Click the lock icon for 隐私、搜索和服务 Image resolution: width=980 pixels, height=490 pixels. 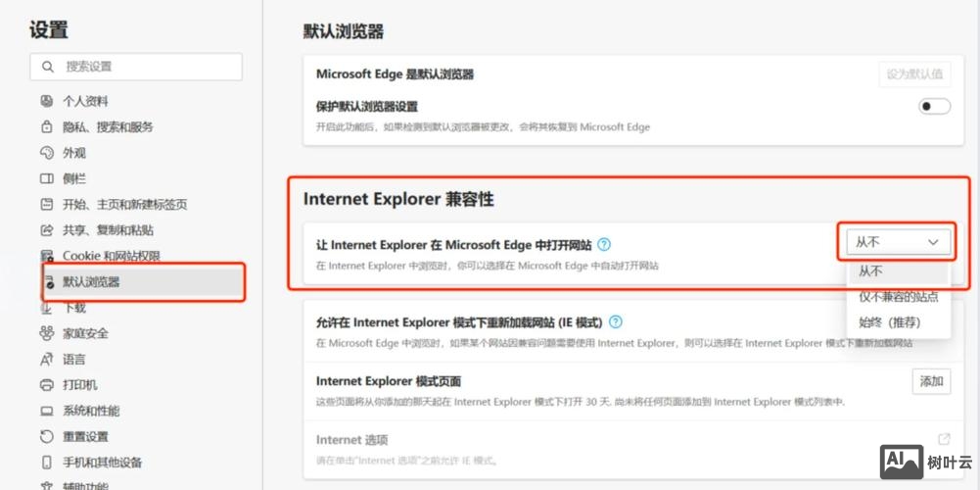[47, 127]
